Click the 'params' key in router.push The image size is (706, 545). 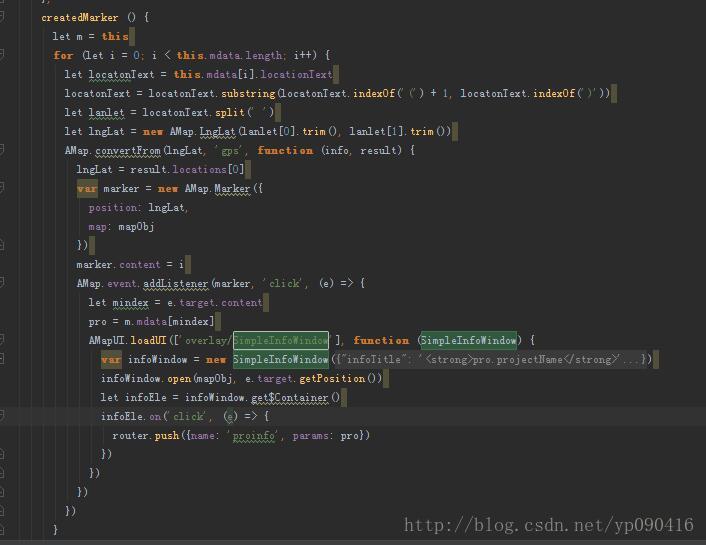click(x=310, y=436)
